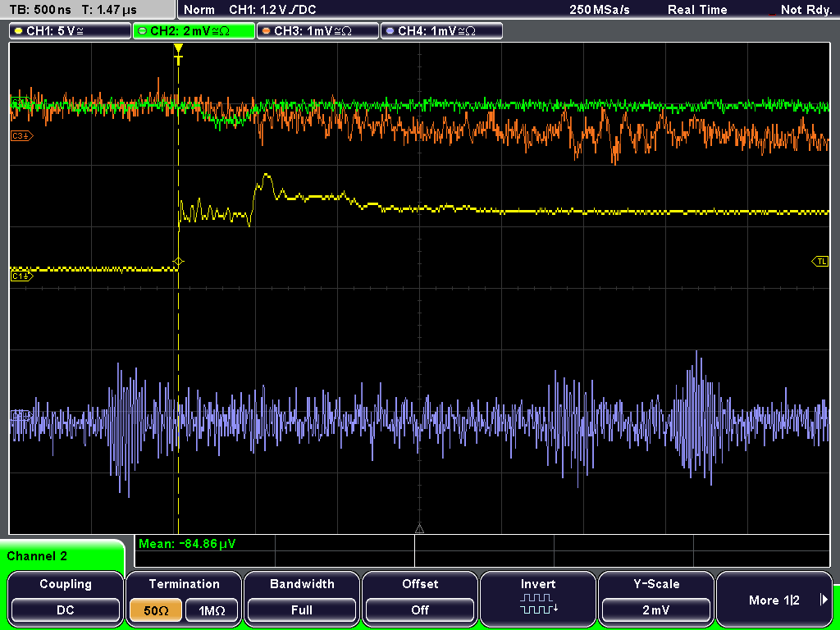Image resolution: width=840 pixels, height=630 pixels.
Task: Click the orange CH3 color dot
Action: tap(267, 31)
